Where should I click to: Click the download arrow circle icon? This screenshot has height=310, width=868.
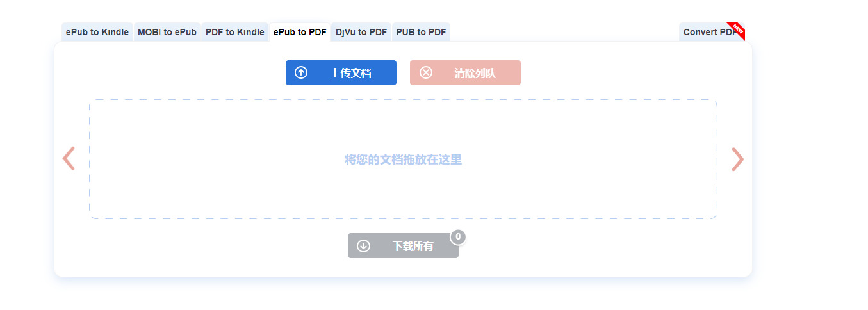[x=363, y=246]
